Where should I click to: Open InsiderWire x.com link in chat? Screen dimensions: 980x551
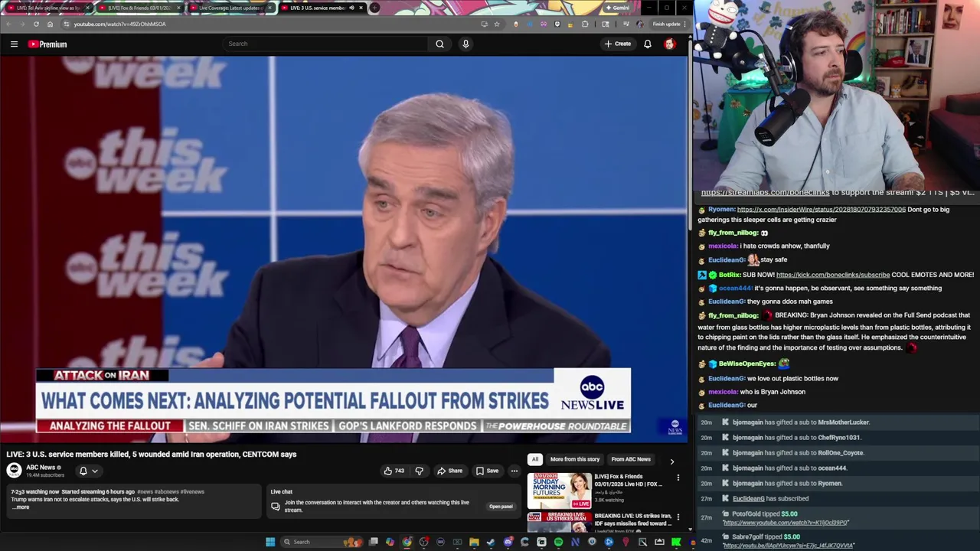(x=821, y=210)
